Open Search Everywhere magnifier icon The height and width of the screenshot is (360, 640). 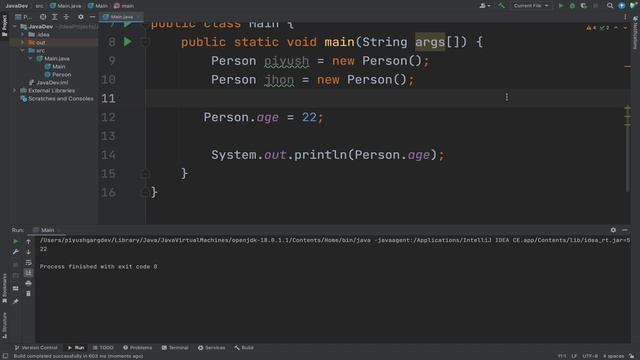[x=610, y=6]
